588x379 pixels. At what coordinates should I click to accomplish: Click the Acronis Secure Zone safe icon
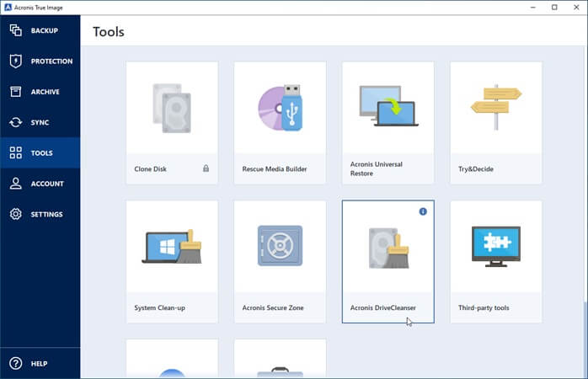(x=281, y=246)
